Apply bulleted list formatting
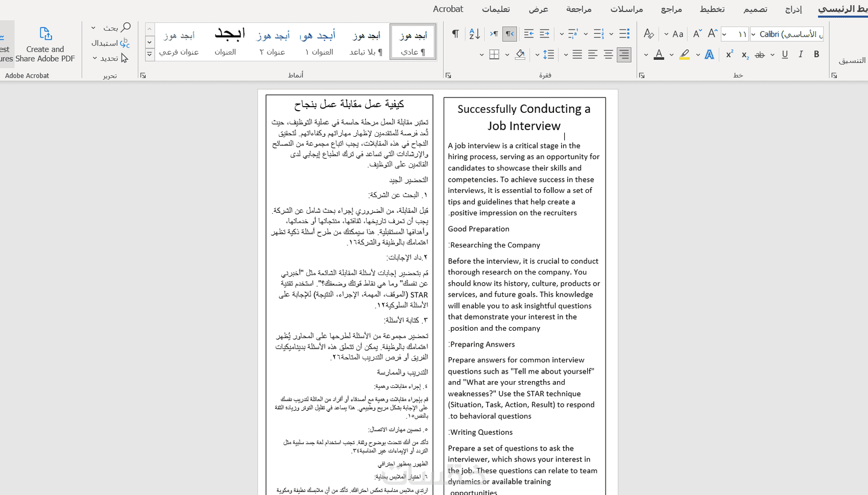868x495 pixels. point(624,34)
